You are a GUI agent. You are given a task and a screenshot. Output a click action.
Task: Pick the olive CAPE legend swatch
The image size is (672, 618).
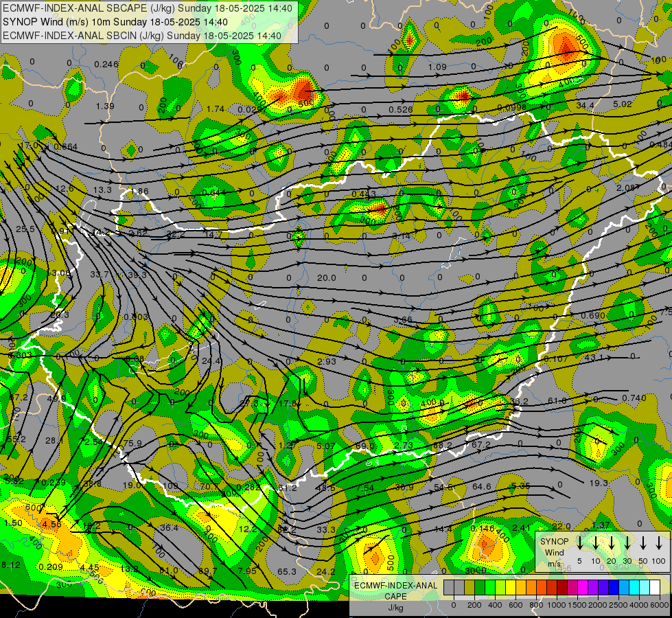click(x=470, y=588)
